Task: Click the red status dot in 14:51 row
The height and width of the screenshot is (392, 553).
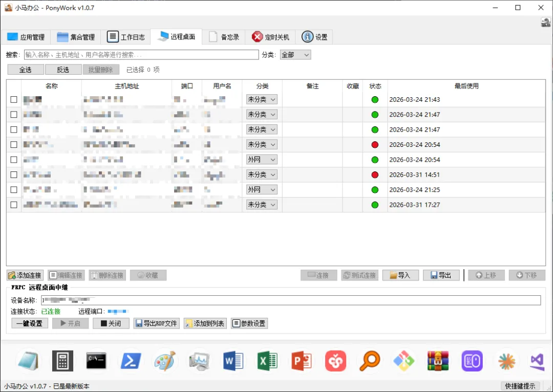Action: point(375,175)
